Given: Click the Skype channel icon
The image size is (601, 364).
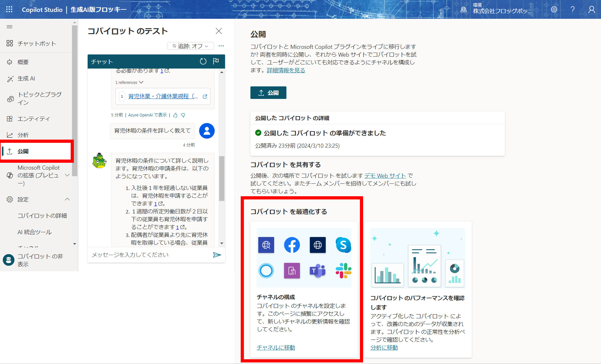Looking at the screenshot, I should [x=343, y=245].
